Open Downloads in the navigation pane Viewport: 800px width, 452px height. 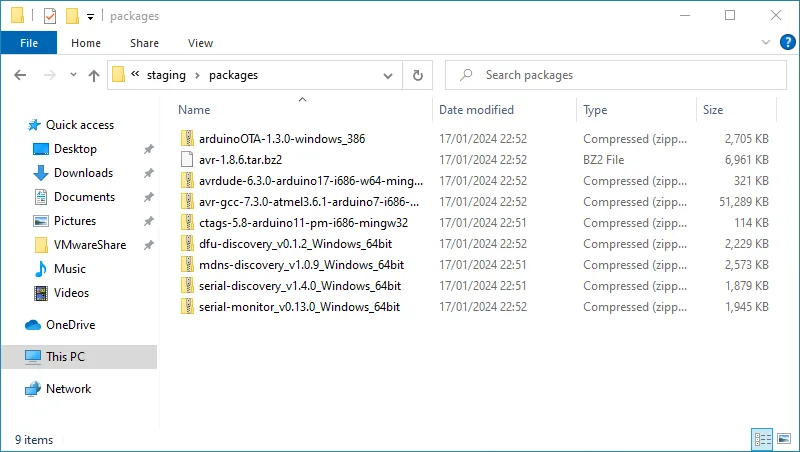click(x=83, y=173)
